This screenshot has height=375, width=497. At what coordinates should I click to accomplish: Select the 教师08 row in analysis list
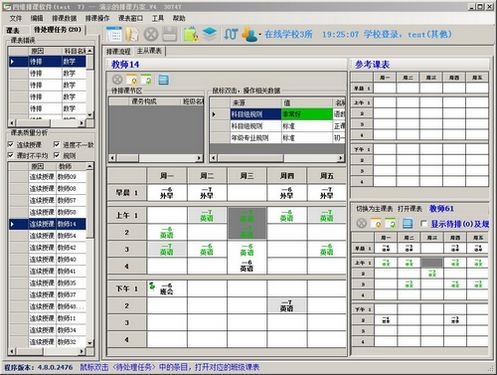(47, 188)
